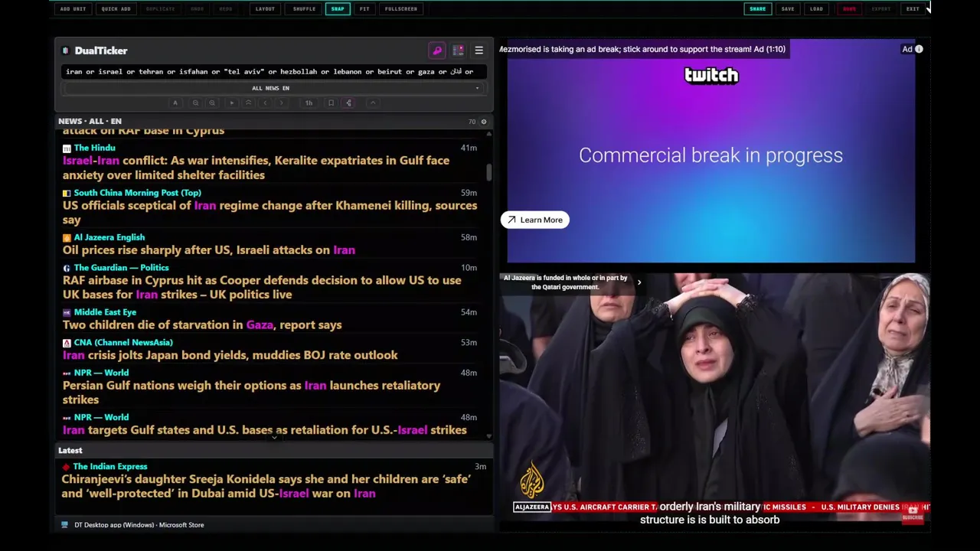Toggle the SHARE button in top bar
Image resolution: width=980 pixels, height=551 pixels.
(757, 9)
